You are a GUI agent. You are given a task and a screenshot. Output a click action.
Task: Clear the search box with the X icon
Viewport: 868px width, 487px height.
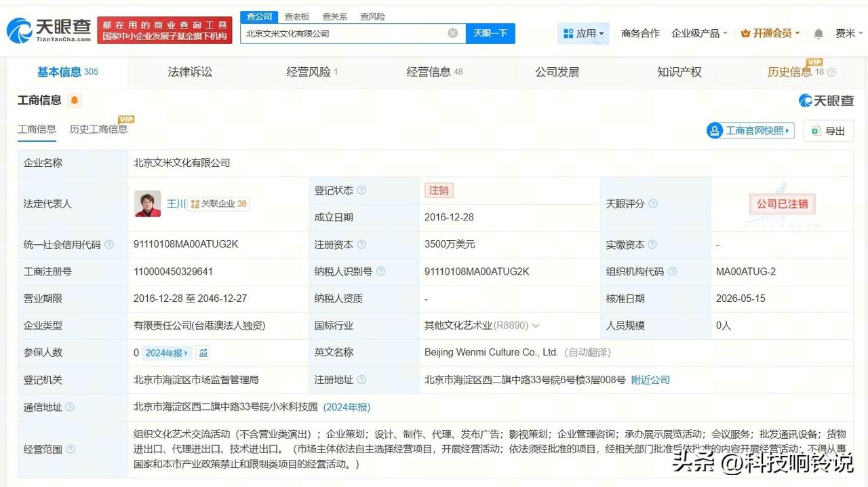pyautogui.click(x=453, y=33)
